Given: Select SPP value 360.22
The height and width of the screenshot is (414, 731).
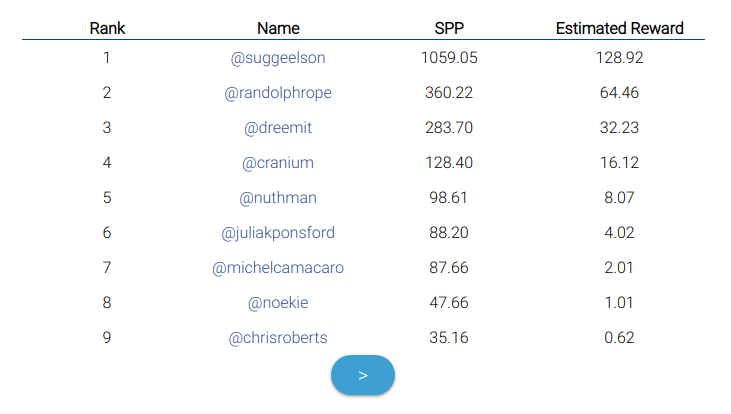Looking at the screenshot, I should (449, 93).
